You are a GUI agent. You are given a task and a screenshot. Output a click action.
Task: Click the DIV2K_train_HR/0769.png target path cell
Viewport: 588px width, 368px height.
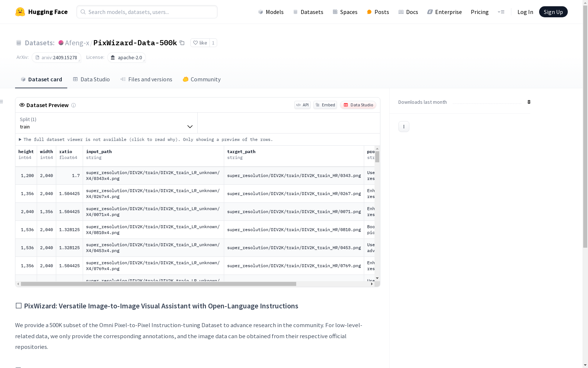point(294,266)
